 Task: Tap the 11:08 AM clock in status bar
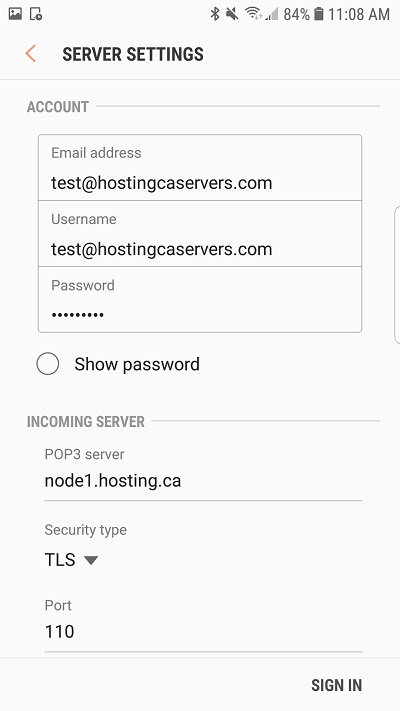pyautogui.click(x=359, y=15)
